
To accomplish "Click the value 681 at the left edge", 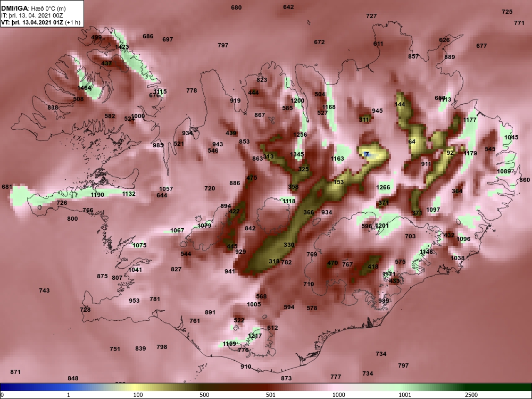I will 7,187.
